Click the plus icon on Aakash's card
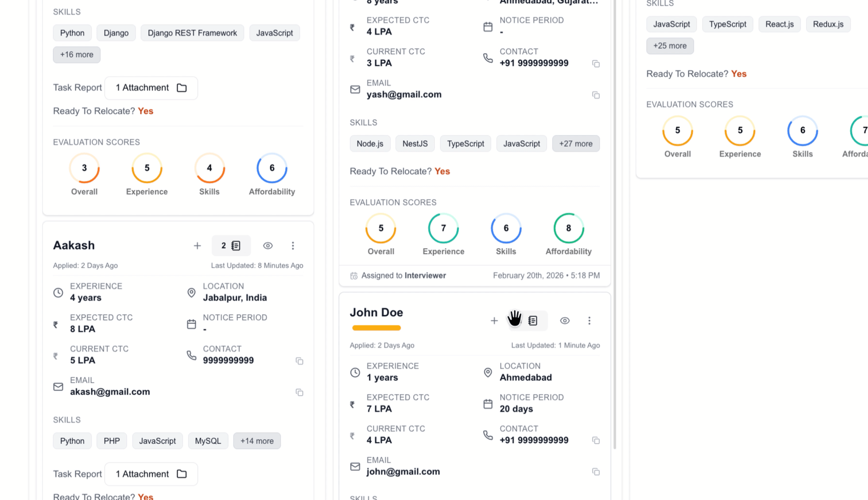 pyautogui.click(x=197, y=245)
